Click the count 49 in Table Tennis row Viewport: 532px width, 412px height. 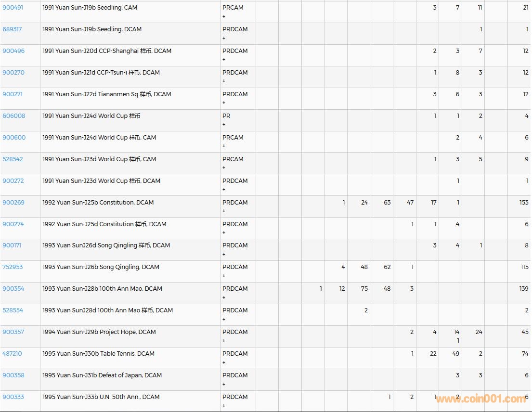pyautogui.click(x=455, y=354)
